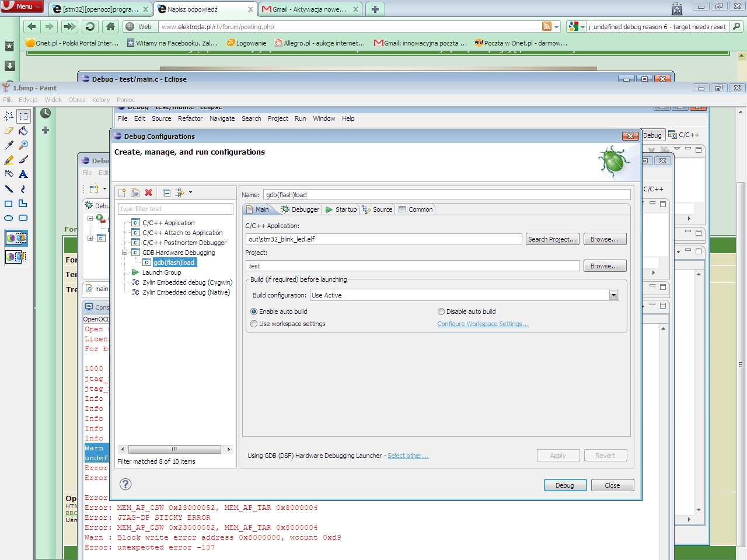Switch to the Source tab
The width and height of the screenshot is (747, 560).
click(377, 209)
